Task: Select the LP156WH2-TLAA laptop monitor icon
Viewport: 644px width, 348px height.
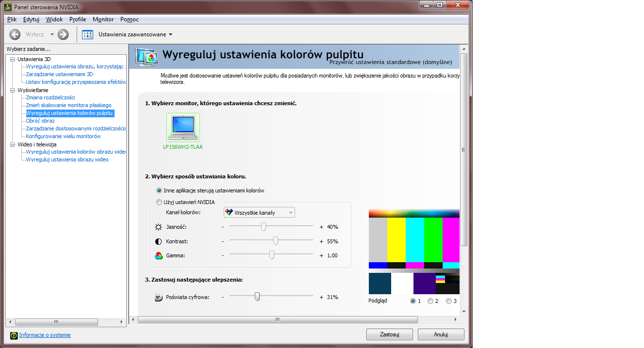Action: point(183,127)
